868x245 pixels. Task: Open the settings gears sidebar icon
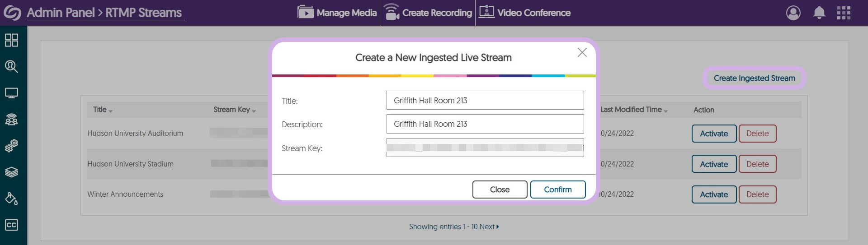click(x=11, y=146)
